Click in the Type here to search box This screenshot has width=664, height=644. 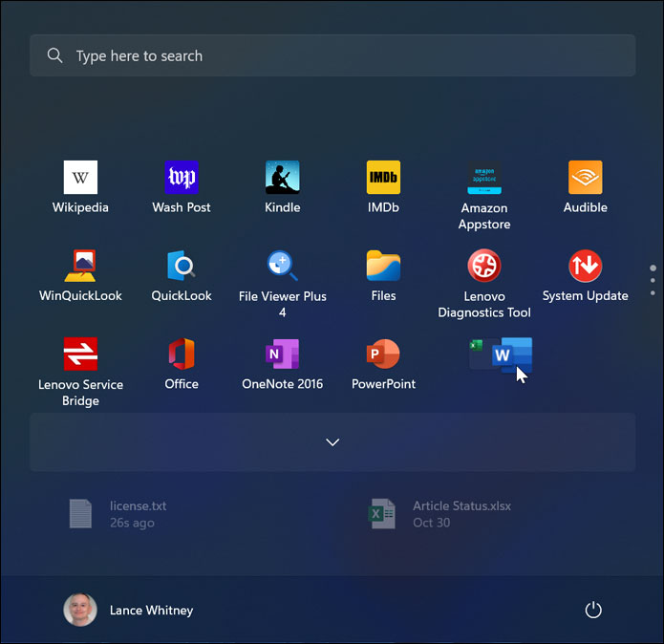(x=332, y=55)
